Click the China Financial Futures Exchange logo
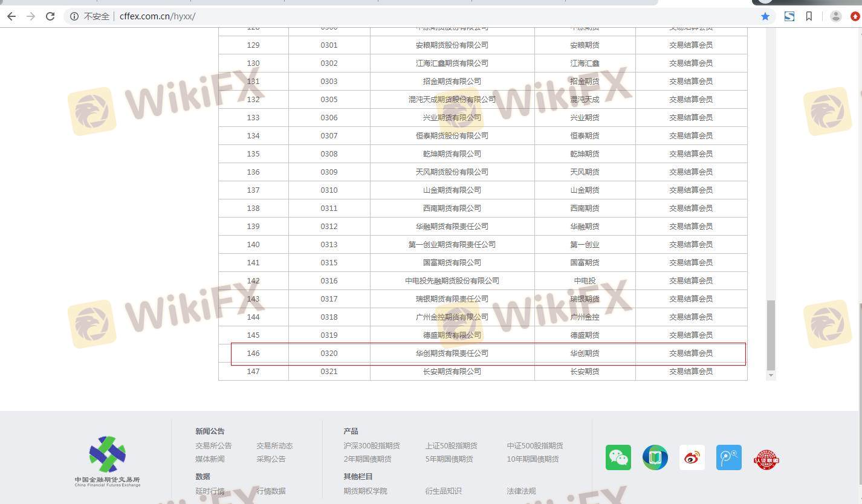The width and height of the screenshot is (862, 504). click(108, 461)
